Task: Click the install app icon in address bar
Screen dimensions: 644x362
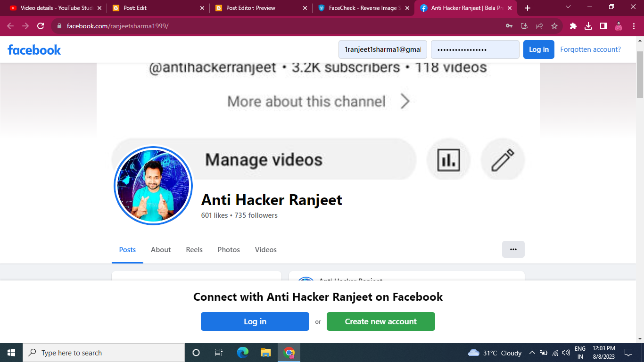Action: point(524,26)
